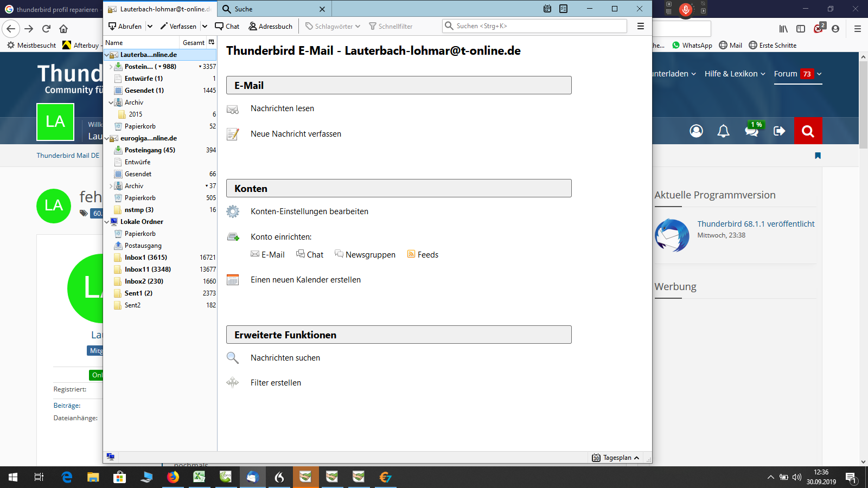Screen dimensions: 868x488
Task: Open forum notifications bell icon
Action: tap(723, 131)
